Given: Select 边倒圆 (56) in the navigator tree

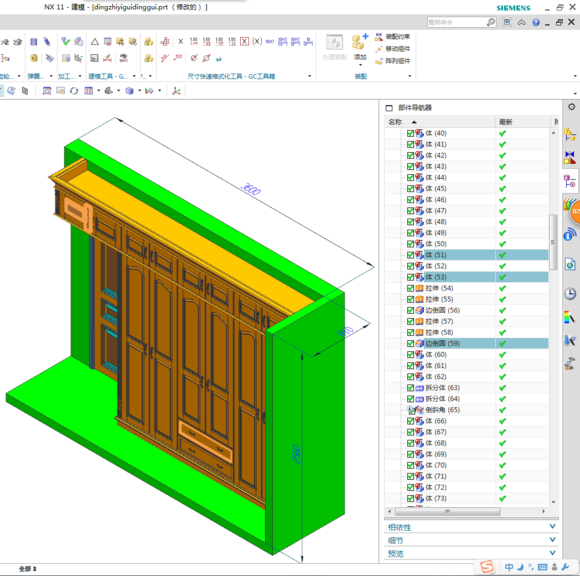Looking at the screenshot, I should click(x=442, y=310).
